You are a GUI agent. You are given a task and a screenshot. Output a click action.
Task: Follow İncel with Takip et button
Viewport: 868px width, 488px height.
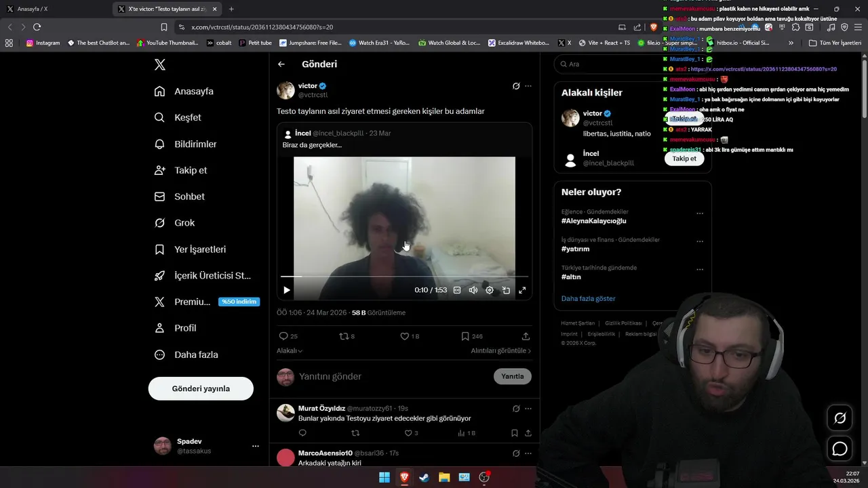(684, 159)
